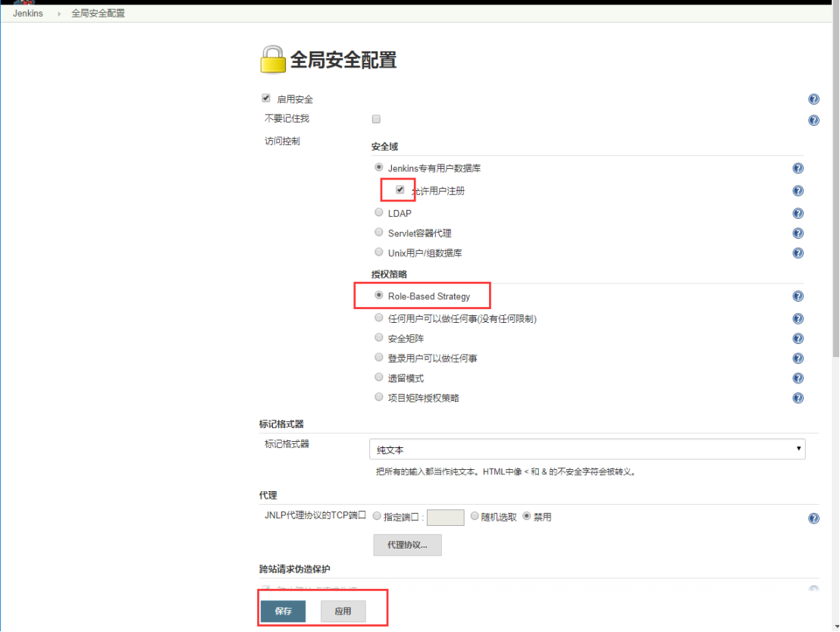Select Jenkins专有用户数据库 radio button
Viewport: 840px width, 632px height.
(379, 167)
